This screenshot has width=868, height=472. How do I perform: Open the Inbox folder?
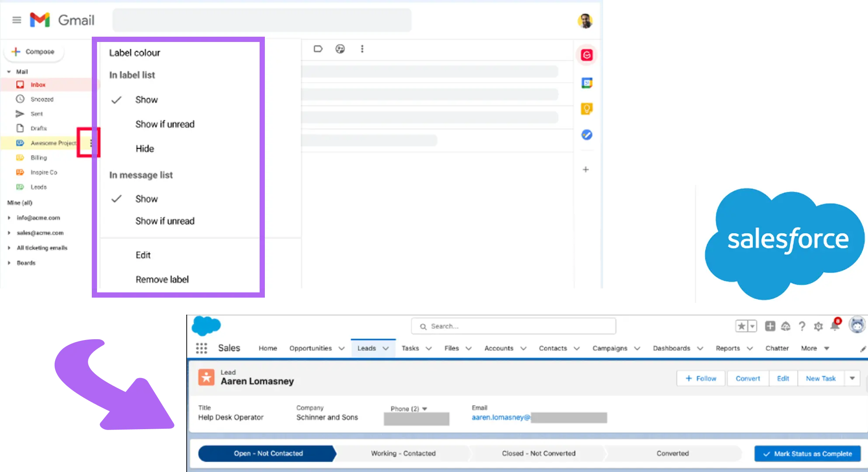tap(38, 85)
